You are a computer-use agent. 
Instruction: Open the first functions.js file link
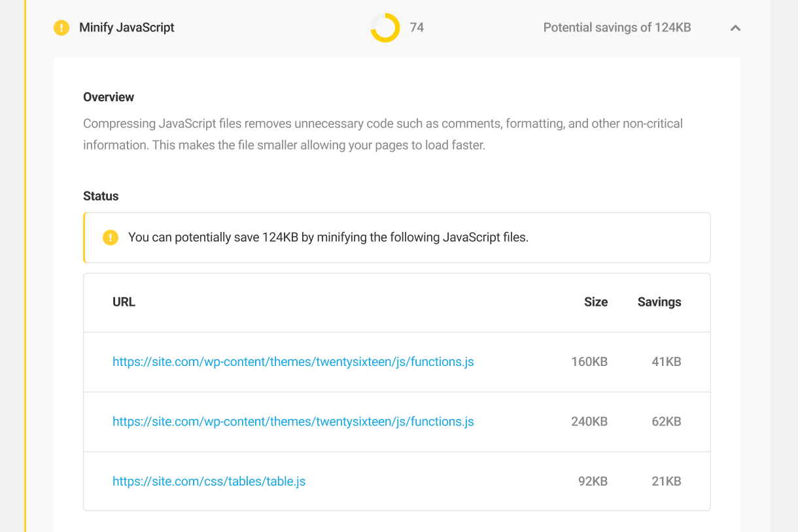[x=293, y=361]
